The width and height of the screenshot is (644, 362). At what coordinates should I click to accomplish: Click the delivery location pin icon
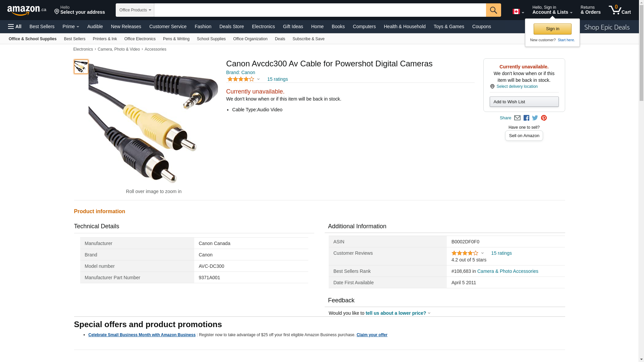point(492,86)
